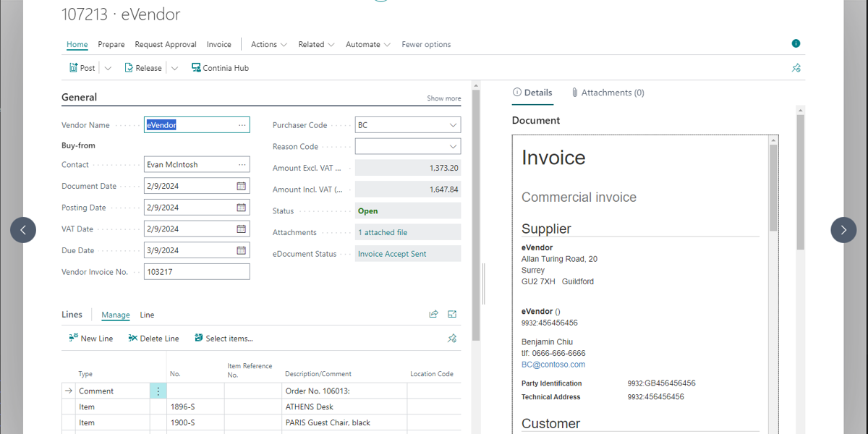Open row options for Comment line
Screen dimensions: 868x434
(158, 391)
